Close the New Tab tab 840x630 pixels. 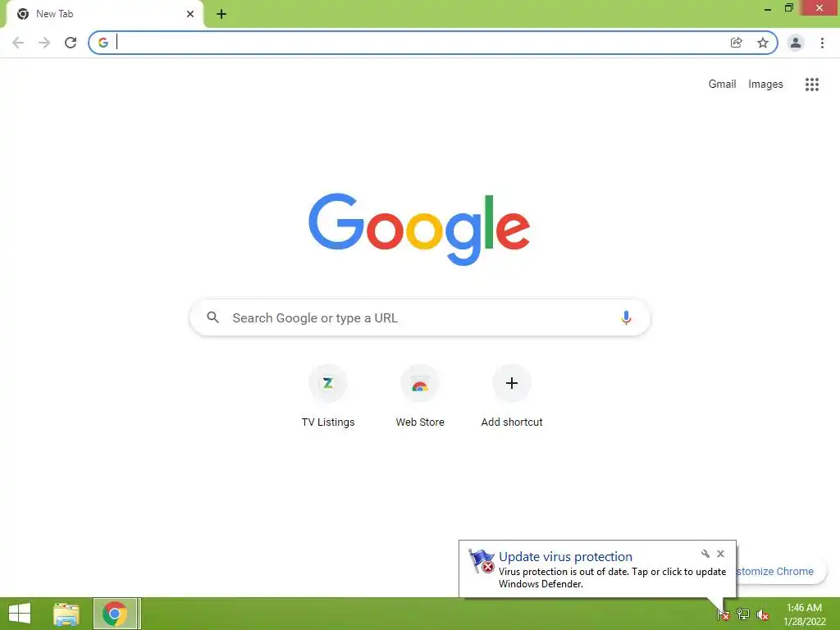pos(190,14)
